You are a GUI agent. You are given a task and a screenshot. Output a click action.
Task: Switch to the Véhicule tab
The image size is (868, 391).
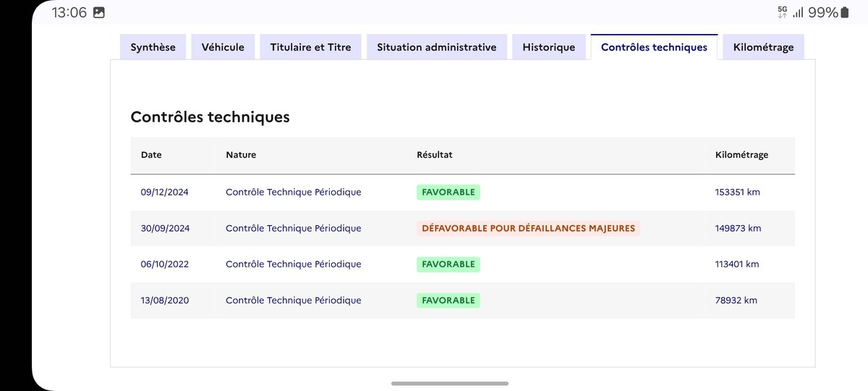click(x=223, y=47)
